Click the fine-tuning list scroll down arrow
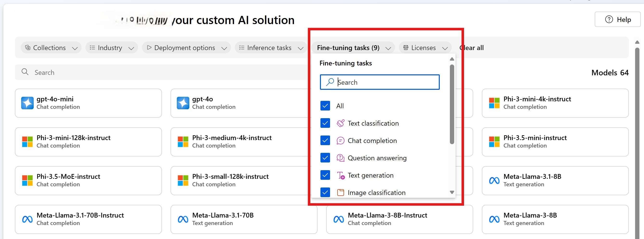 pos(452,192)
